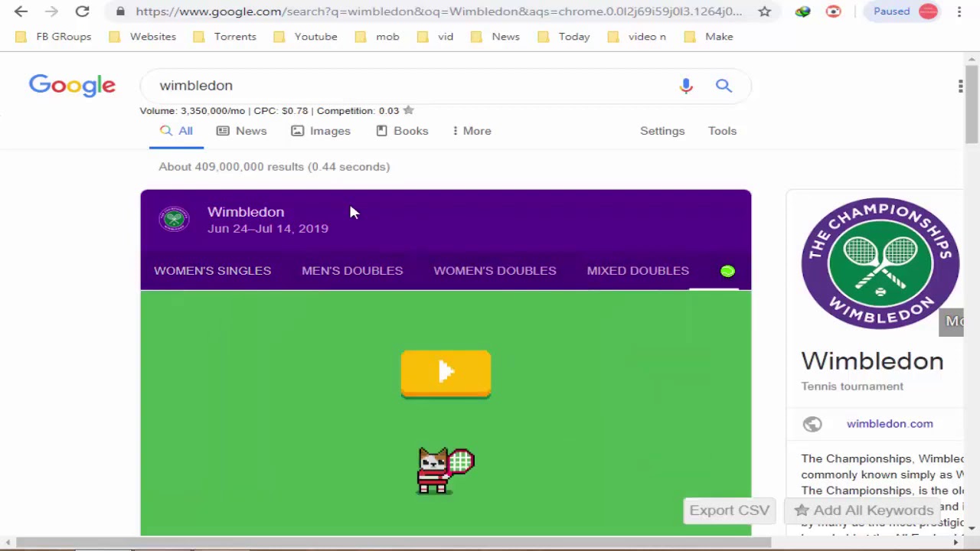980x551 pixels.
Task: Click the 'Jun 24–Jul 14, 2019' date text
Action: pos(268,229)
